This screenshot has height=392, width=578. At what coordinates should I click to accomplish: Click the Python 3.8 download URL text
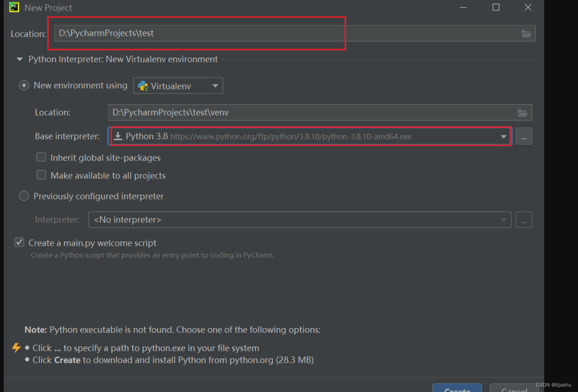tap(291, 137)
